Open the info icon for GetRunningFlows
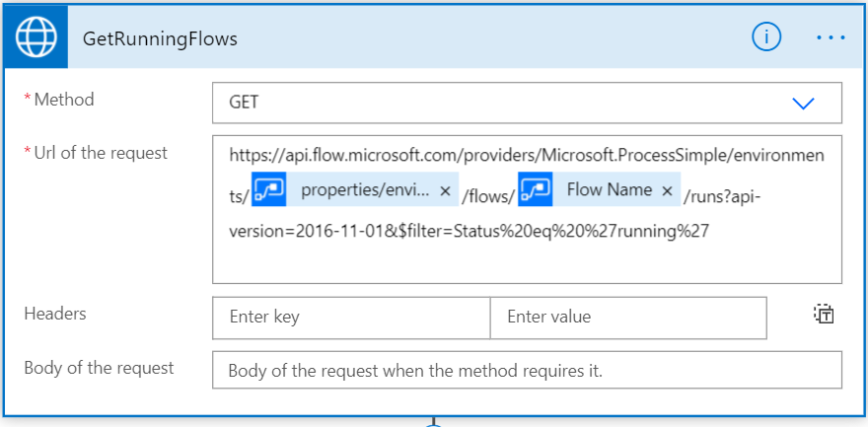 click(x=766, y=36)
